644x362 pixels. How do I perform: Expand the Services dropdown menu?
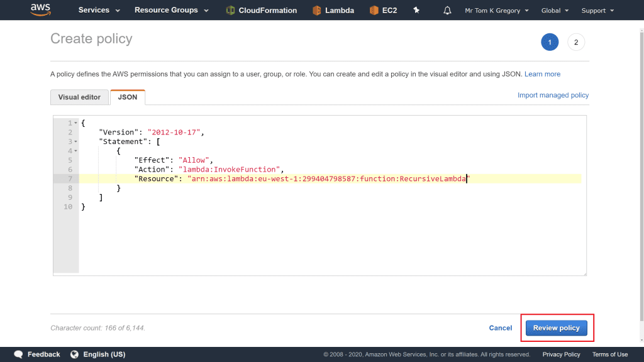click(x=99, y=11)
